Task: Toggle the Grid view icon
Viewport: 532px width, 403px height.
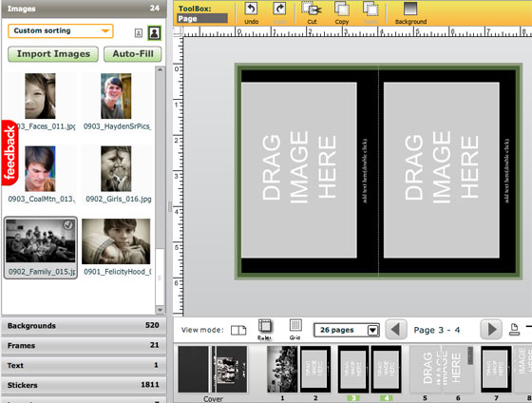Action: tap(295, 325)
